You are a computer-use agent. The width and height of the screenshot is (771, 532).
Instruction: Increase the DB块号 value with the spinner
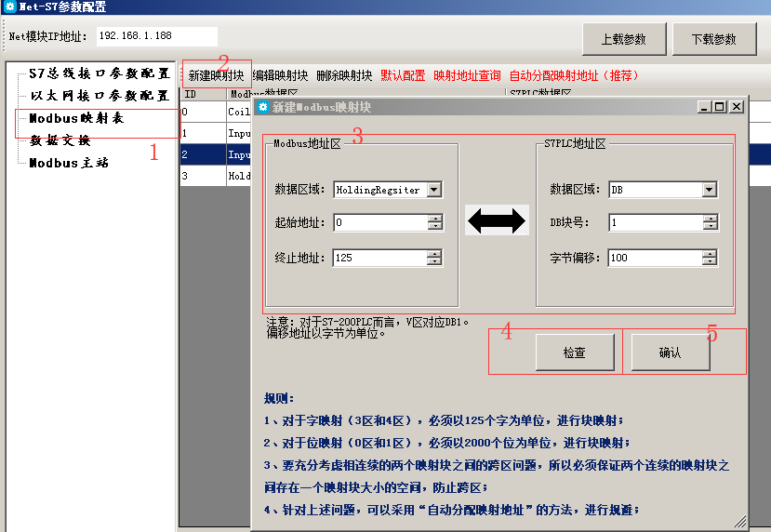710,219
